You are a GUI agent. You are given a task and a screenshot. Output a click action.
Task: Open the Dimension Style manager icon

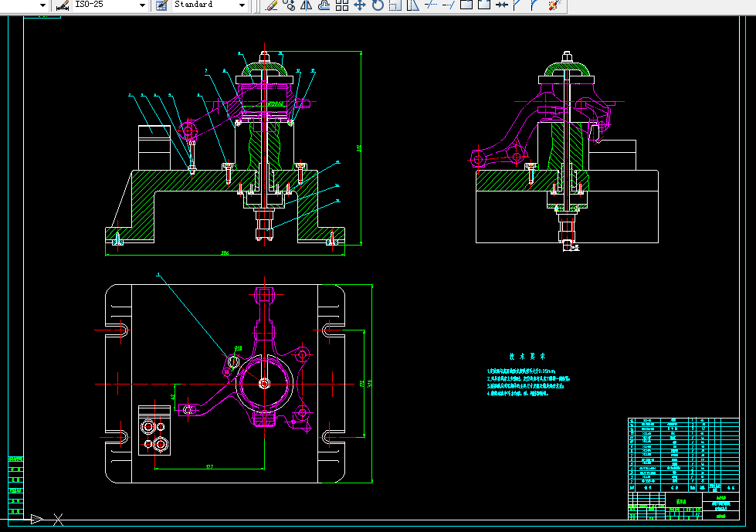[63, 5]
